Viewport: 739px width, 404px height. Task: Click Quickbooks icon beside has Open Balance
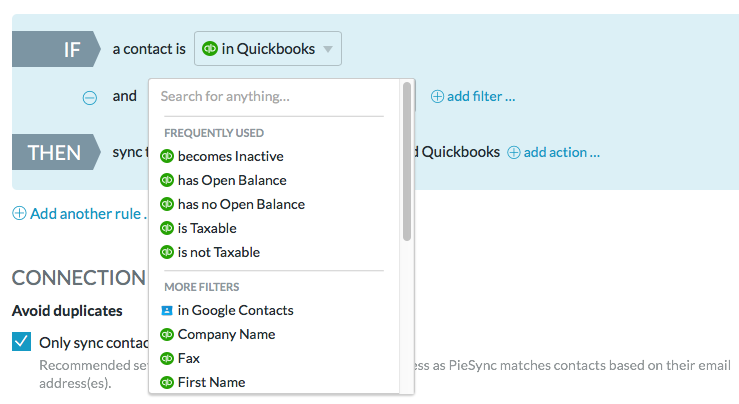pos(167,180)
